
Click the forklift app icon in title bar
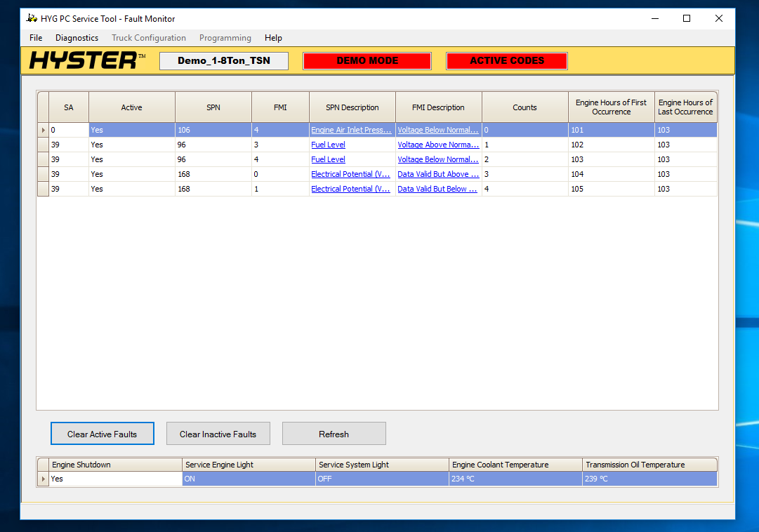[32, 18]
